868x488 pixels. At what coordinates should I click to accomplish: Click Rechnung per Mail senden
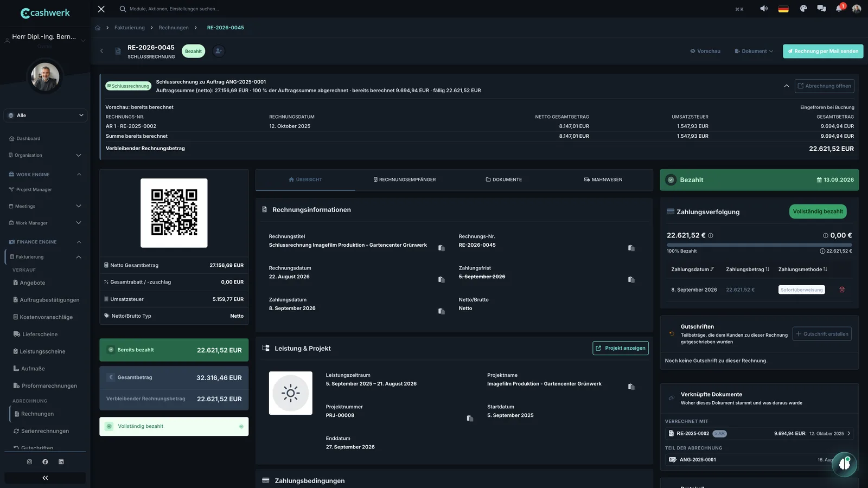[823, 51]
